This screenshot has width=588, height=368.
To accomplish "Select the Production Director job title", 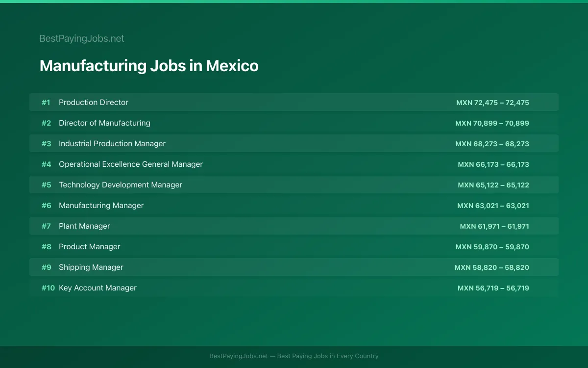I will tap(94, 103).
